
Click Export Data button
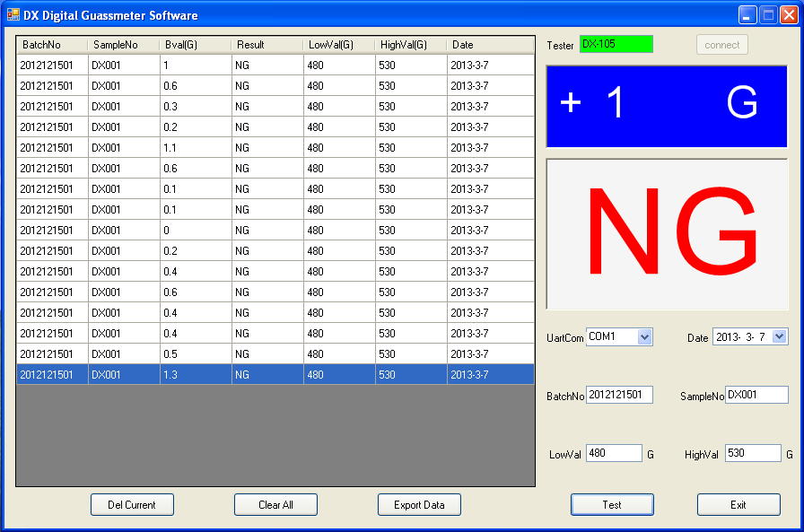[x=419, y=505]
